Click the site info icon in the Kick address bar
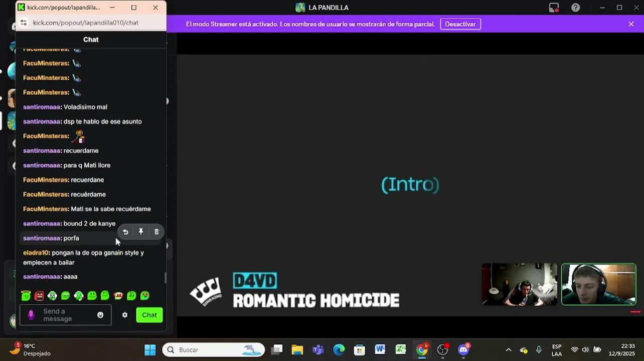644x361 pixels. (x=24, y=23)
